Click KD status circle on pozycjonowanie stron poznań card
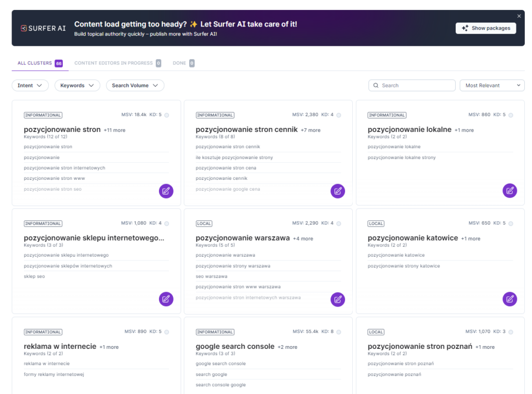This screenshot has height=394, width=532. [x=511, y=332]
